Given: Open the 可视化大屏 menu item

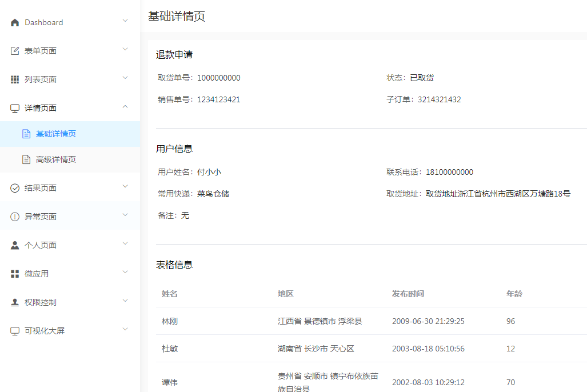Looking at the screenshot, I should [x=70, y=331].
